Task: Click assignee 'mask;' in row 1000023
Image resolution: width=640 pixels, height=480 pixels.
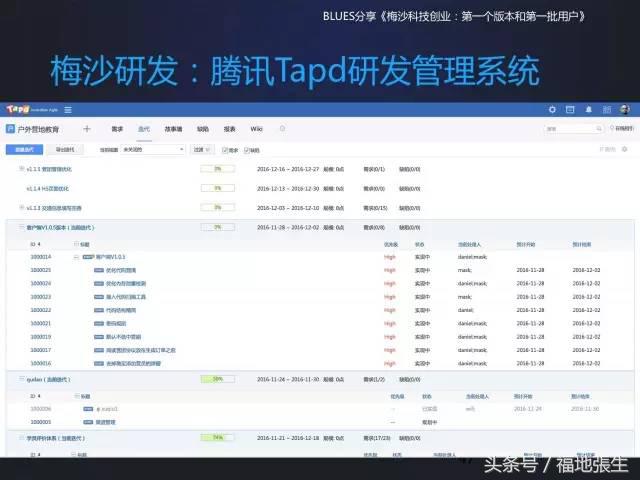Action: pos(464,297)
